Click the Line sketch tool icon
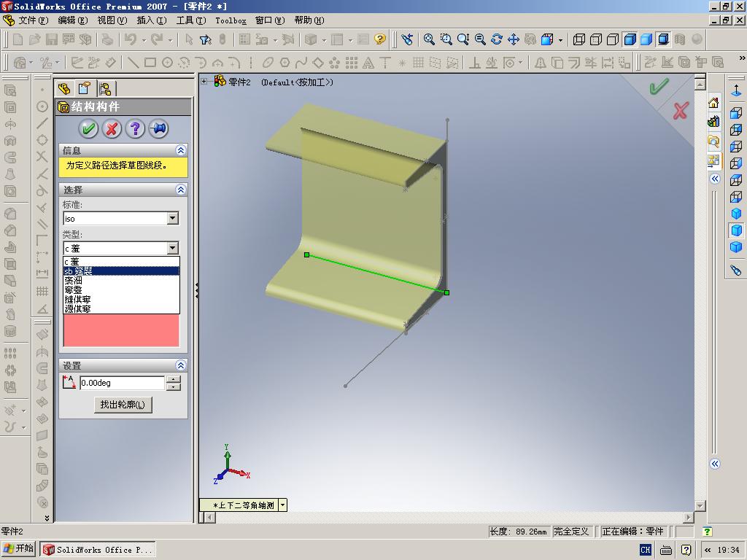This screenshot has width=747, height=560. pos(133,63)
